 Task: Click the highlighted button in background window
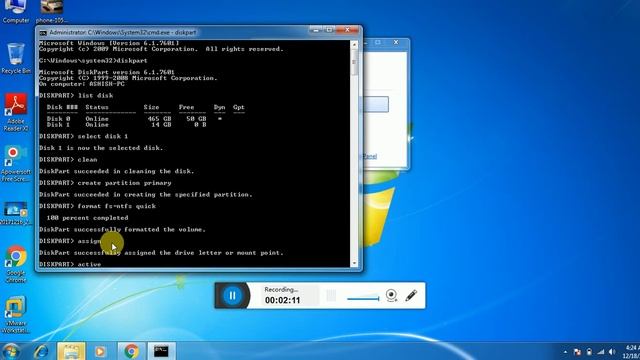(x=375, y=104)
